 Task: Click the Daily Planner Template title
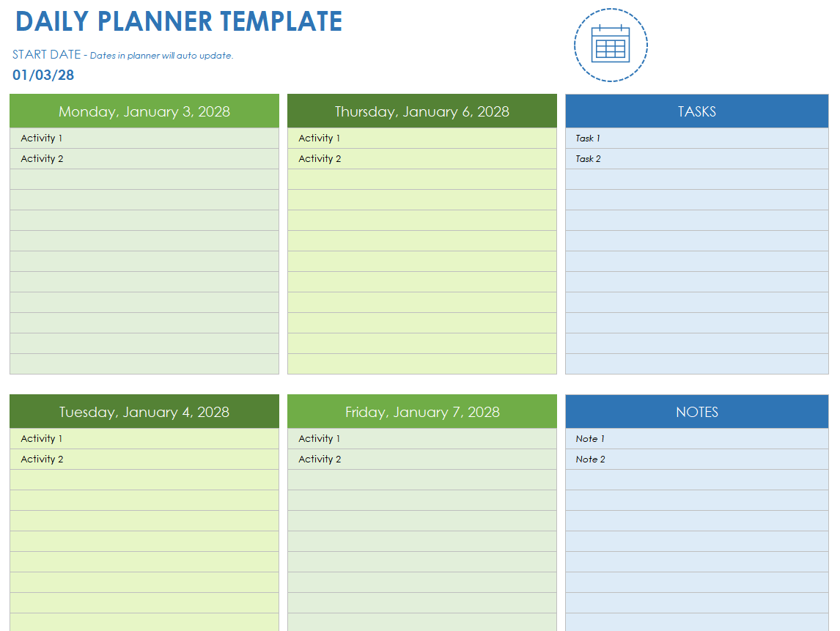pyautogui.click(x=178, y=21)
